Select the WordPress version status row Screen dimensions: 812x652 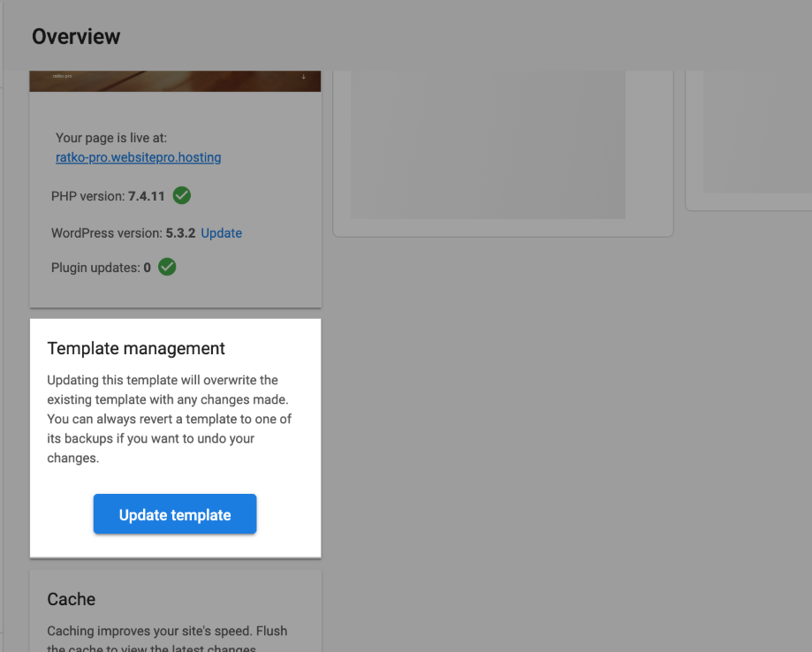[133, 232]
